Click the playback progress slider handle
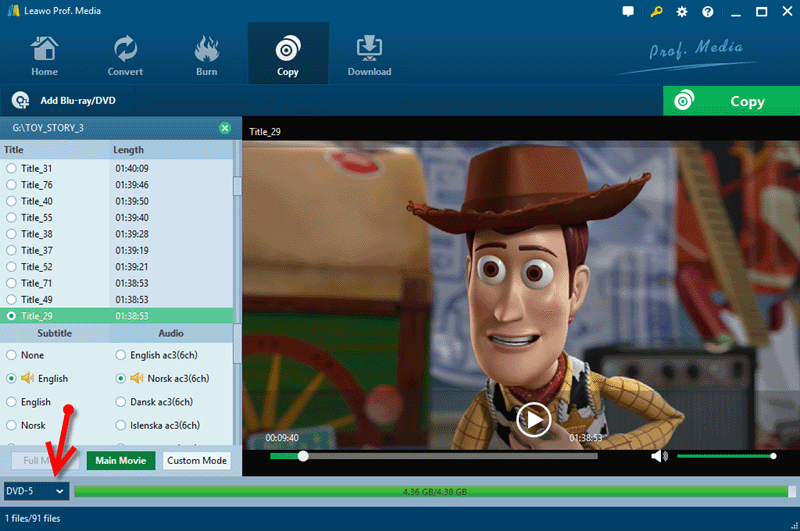The image size is (800, 531). pyautogui.click(x=303, y=456)
